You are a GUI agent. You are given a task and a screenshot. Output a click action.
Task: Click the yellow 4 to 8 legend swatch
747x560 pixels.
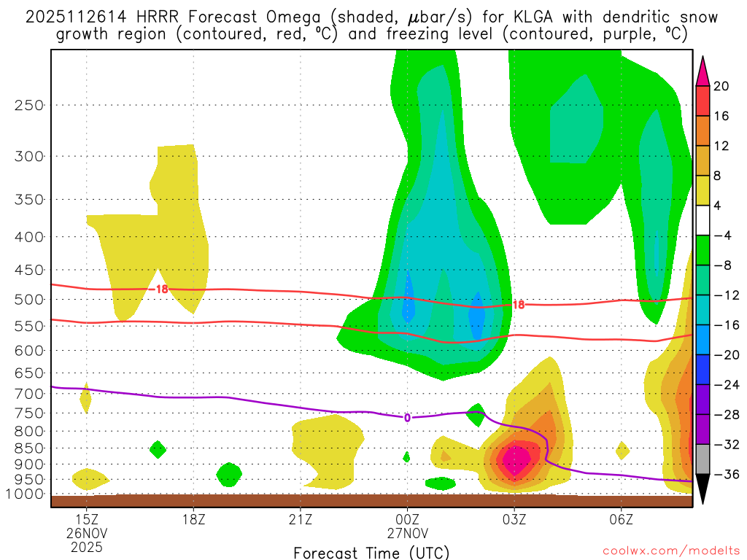click(703, 190)
